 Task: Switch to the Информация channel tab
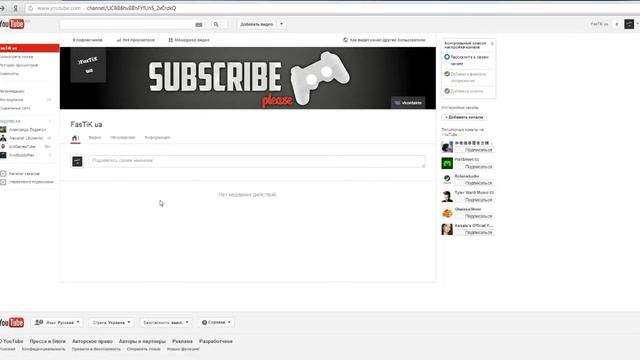point(157,138)
